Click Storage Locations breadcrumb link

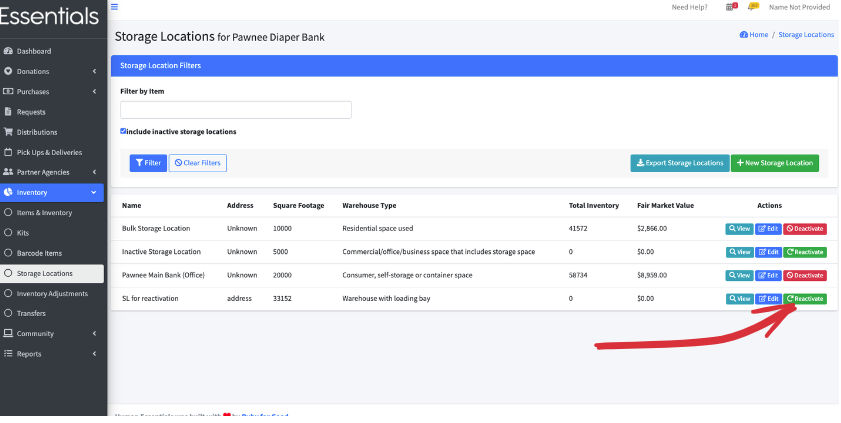806,34
